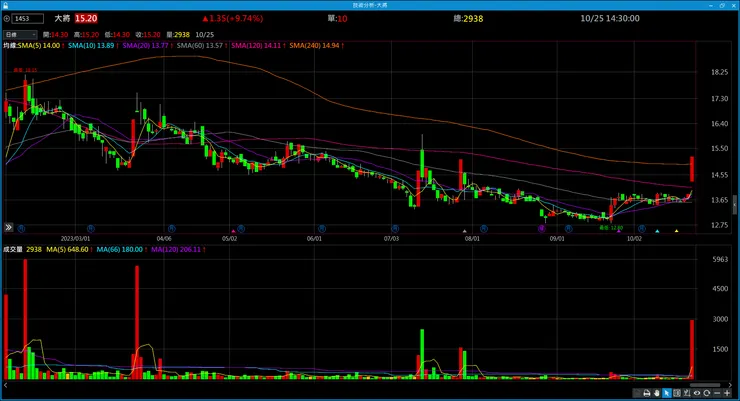The image size is (740, 401).
Task: Click the stock name 大將
Action: tap(62, 18)
